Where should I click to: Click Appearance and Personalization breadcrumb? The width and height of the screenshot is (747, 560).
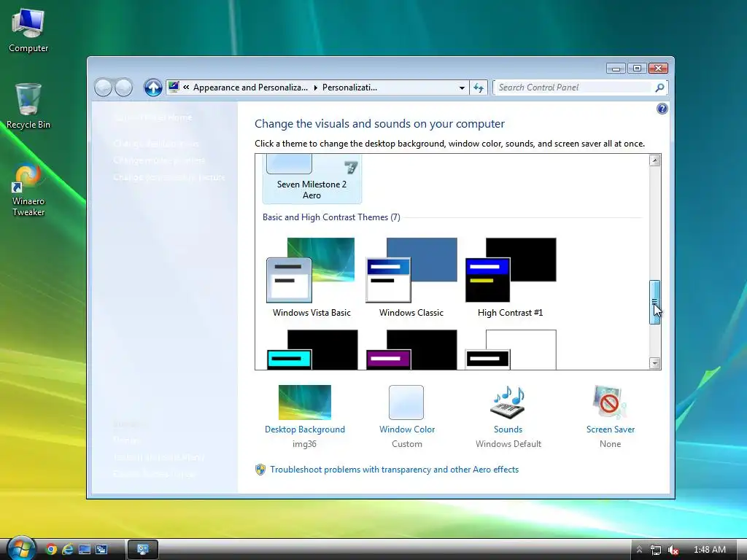pos(250,87)
